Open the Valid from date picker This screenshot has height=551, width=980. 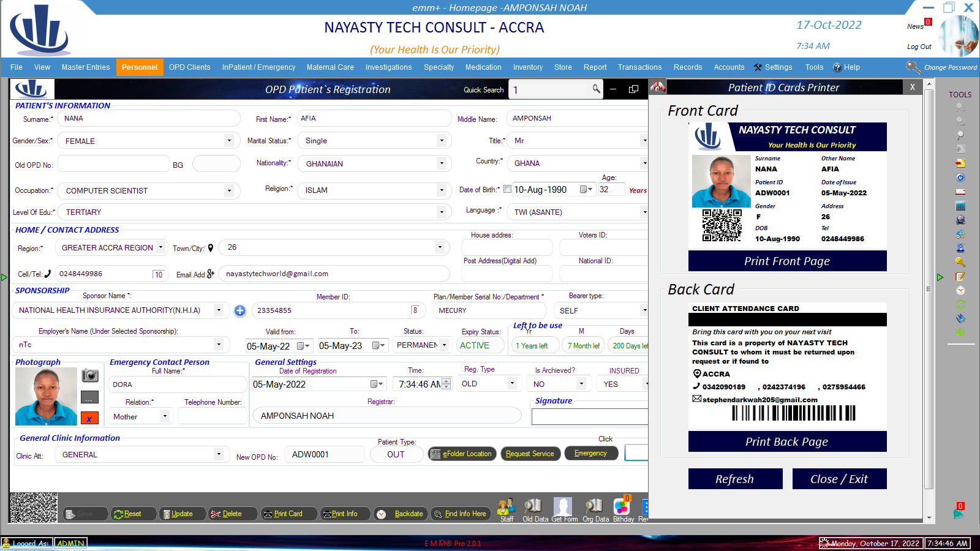point(304,346)
